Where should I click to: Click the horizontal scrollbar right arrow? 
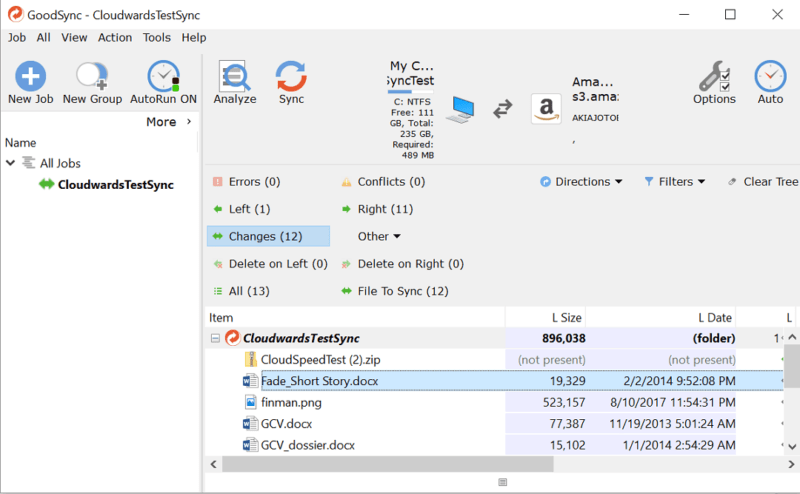[x=791, y=464]
